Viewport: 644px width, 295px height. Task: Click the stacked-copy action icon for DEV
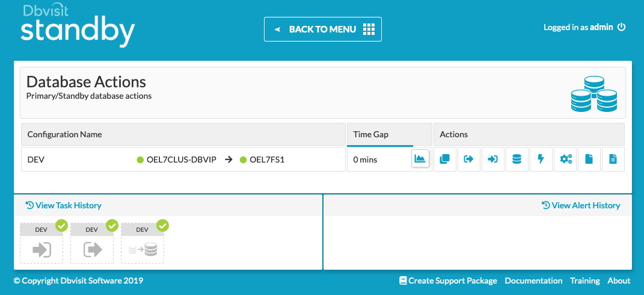point(445,159)
